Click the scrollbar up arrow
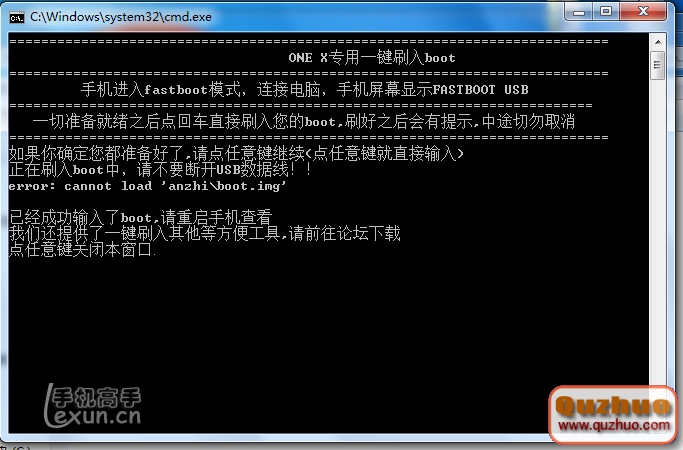This screenshot has height=450, width=683. pyautogui.click(x=658, y=42)
